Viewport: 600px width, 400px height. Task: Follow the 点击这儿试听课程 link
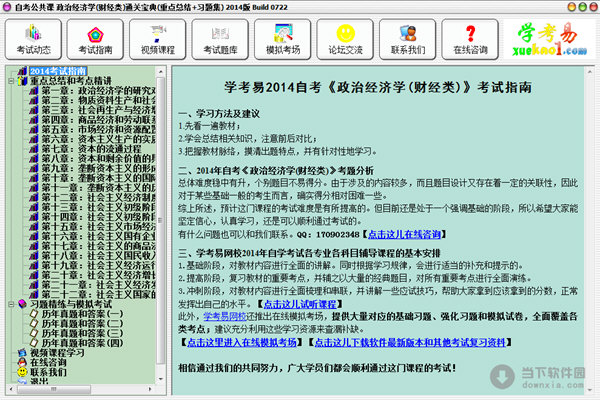(x=300, y=304)
